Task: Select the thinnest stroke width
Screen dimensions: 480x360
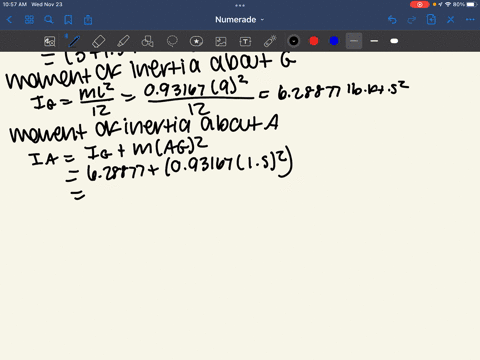Action: pyautogui.click(x=354, y=41)
